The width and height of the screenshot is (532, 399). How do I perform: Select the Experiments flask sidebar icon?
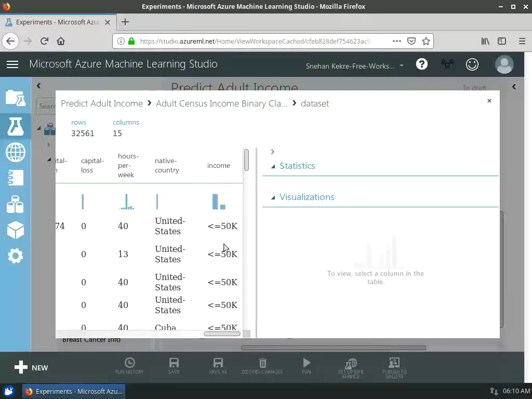pyautogui.click(x=15, y=127)
